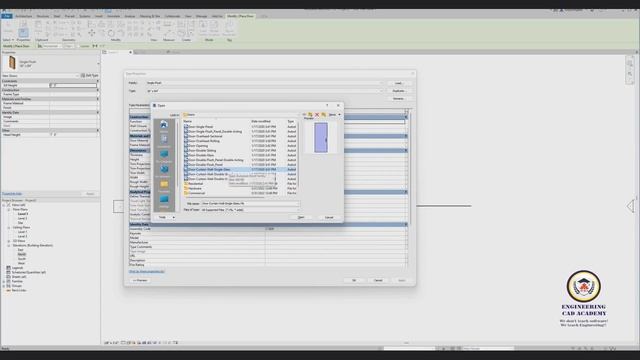The width and height of the screenshot is (640, 360).
Task: Click the new folder icon in Open dialog
Action: click(x=324, y=115)
